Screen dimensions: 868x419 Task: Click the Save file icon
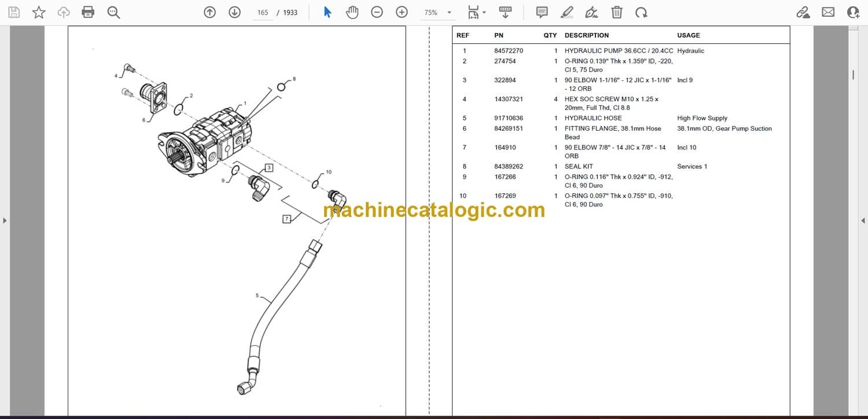coord(14,12)
